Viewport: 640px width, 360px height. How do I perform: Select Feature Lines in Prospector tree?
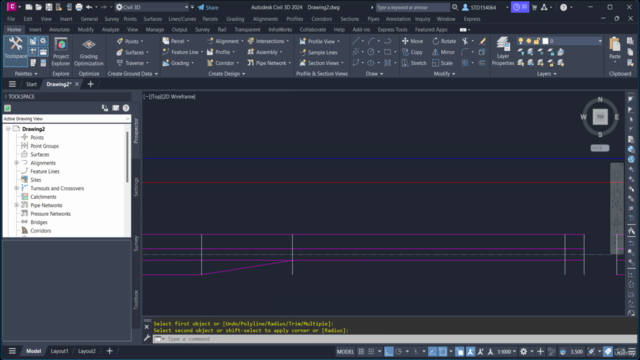click(x=45, y=171)
